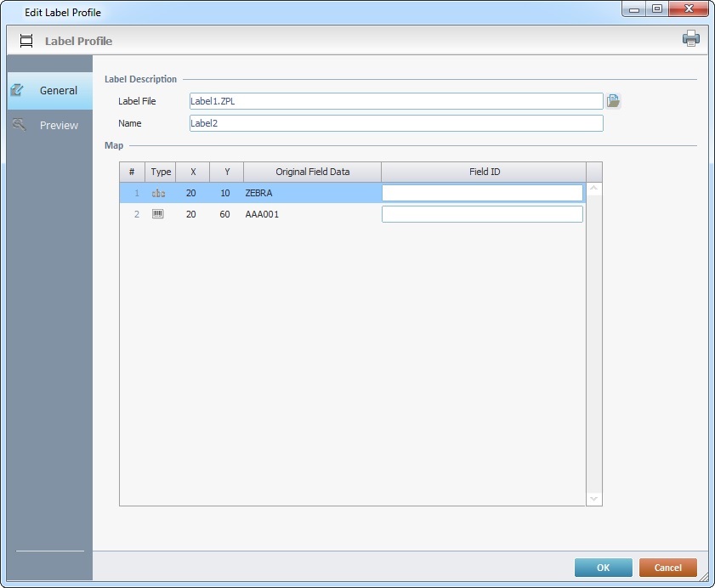
Task: Click the Field ID input for AAA001 row
Action: point(482,214)
